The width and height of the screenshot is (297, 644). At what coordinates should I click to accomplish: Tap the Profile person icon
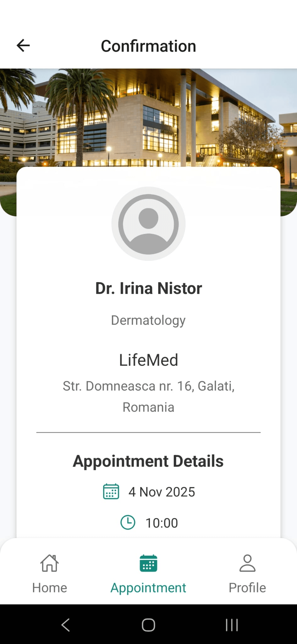[x=247, y=563]
